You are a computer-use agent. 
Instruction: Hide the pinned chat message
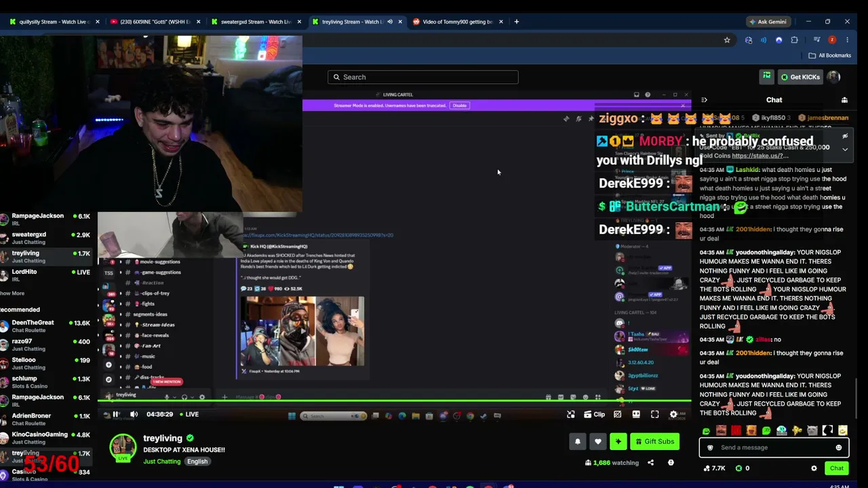point(845,136)
